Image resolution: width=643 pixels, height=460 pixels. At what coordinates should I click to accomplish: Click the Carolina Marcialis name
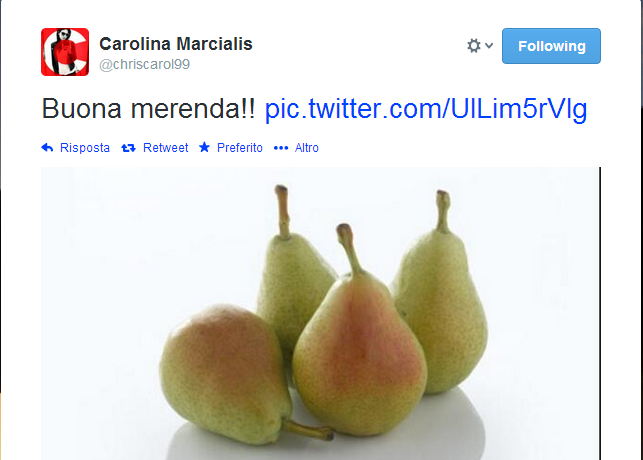coord(176,44)
